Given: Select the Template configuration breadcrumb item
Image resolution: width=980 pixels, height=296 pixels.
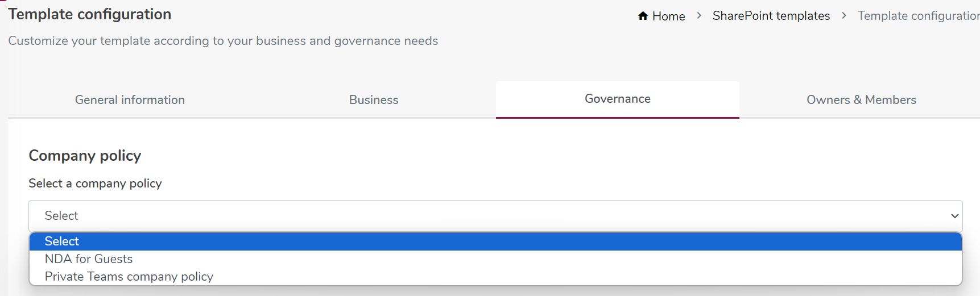Looking at the screenshot, I should coord(919,16).
